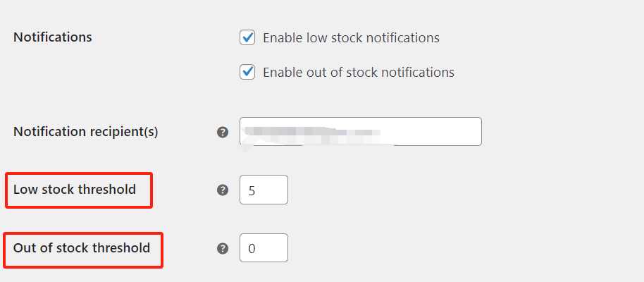Click the "Low stock threshold" label

(x=75, y=189)
